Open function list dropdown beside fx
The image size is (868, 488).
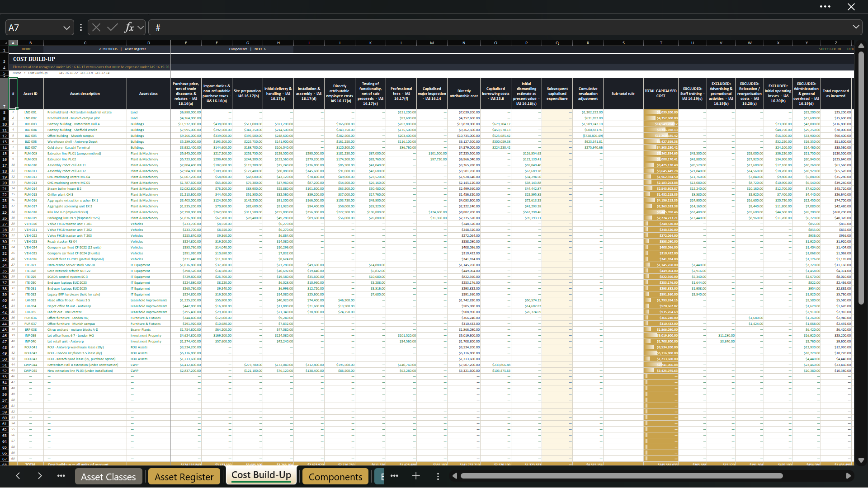[x=141, y=28]
